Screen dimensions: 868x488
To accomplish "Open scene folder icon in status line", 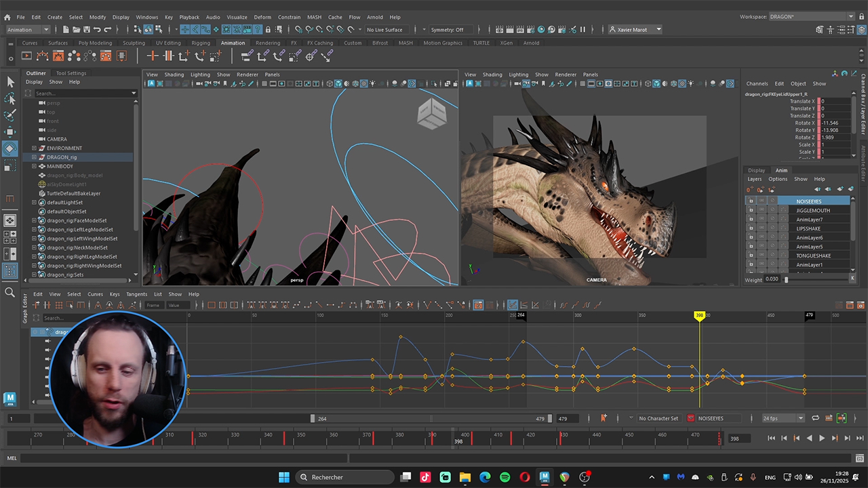I will click(x=77, y=29).
